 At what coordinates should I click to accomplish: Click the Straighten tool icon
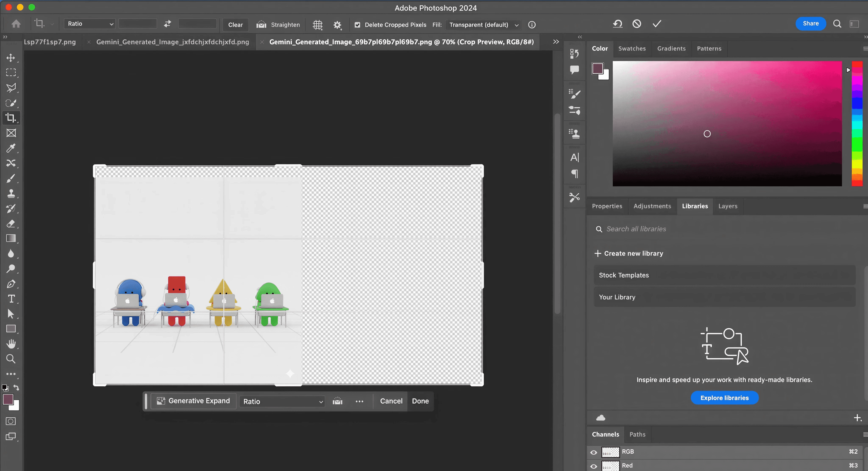261,25
